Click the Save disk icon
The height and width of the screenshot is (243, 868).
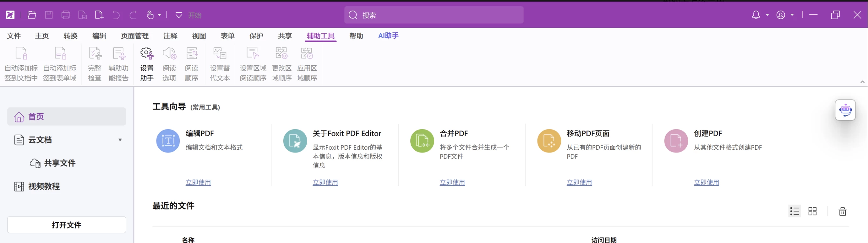[x=49, y=15]
